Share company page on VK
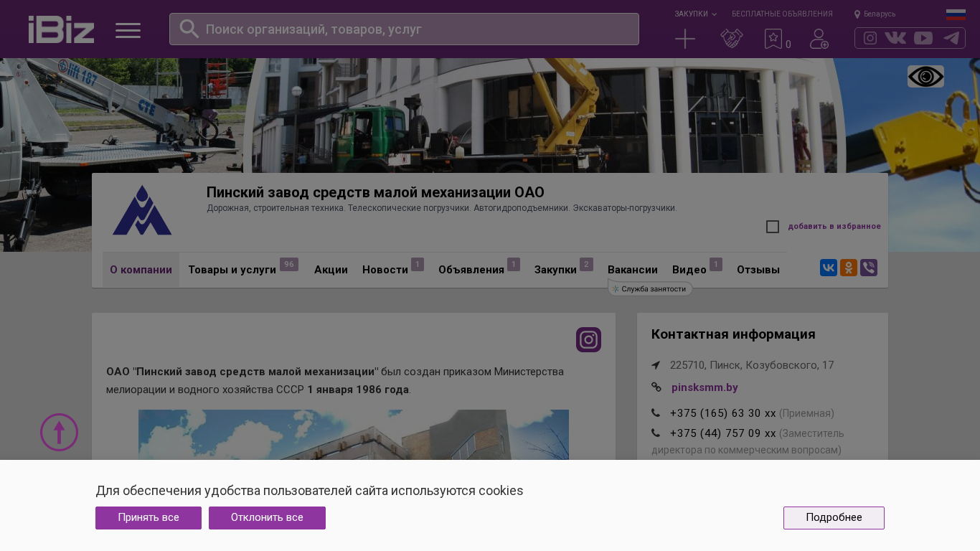Viewport: 980px width, 551px height. 829,268
